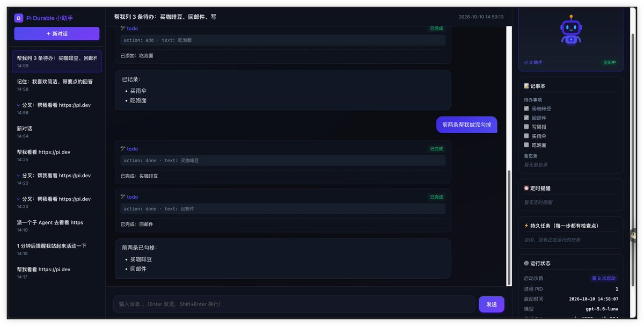
Task: Select the 新对话 conversation from 14:54
Action: click(57, 132)
